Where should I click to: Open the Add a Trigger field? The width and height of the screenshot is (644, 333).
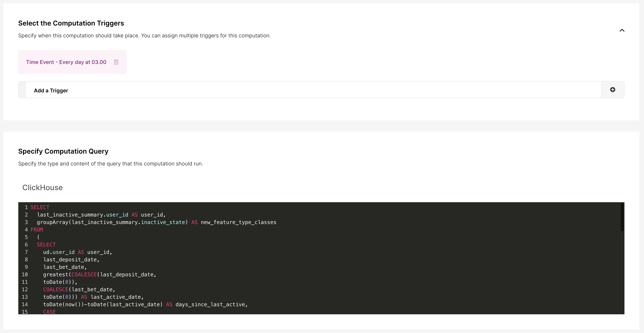click(321, 90)
